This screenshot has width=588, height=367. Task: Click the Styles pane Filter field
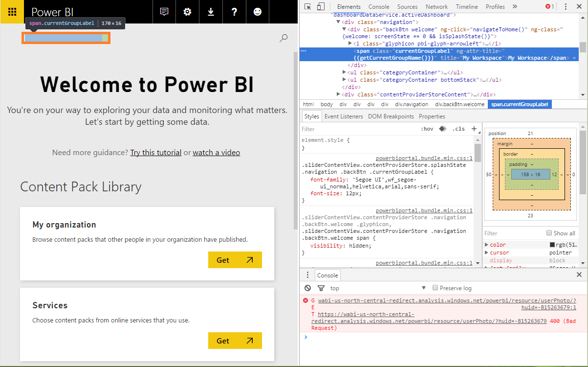click(x=359, y=129)
